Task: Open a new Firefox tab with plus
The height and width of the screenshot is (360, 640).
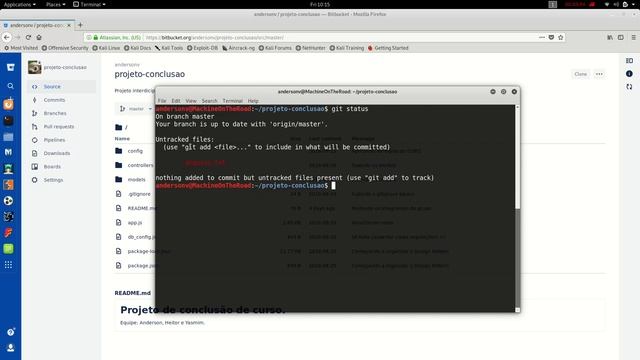Action: [80, 25]
